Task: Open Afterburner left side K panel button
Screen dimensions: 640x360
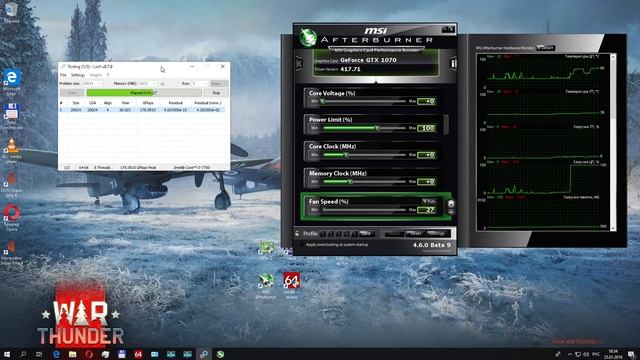Action: pyautogui.click(x=299, y=64)
